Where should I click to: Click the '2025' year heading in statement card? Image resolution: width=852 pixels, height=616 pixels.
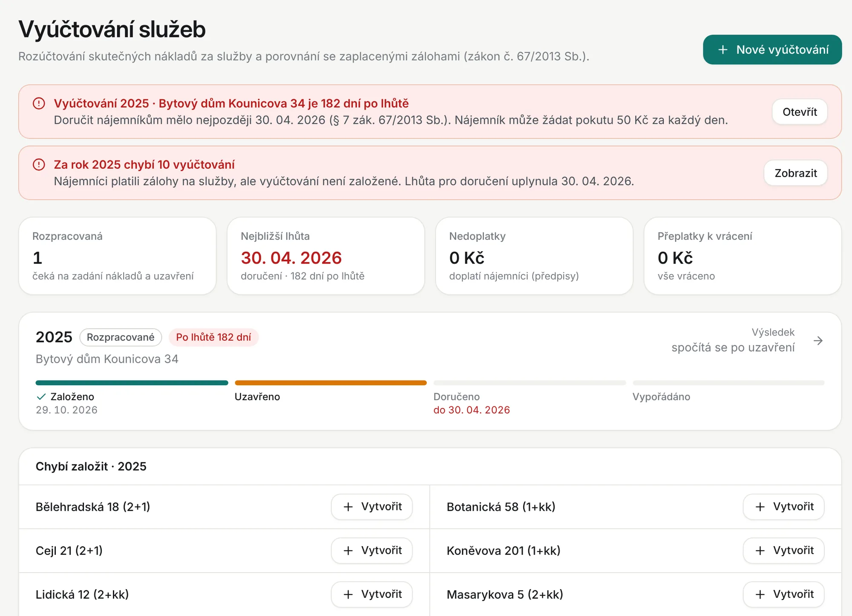54,337
